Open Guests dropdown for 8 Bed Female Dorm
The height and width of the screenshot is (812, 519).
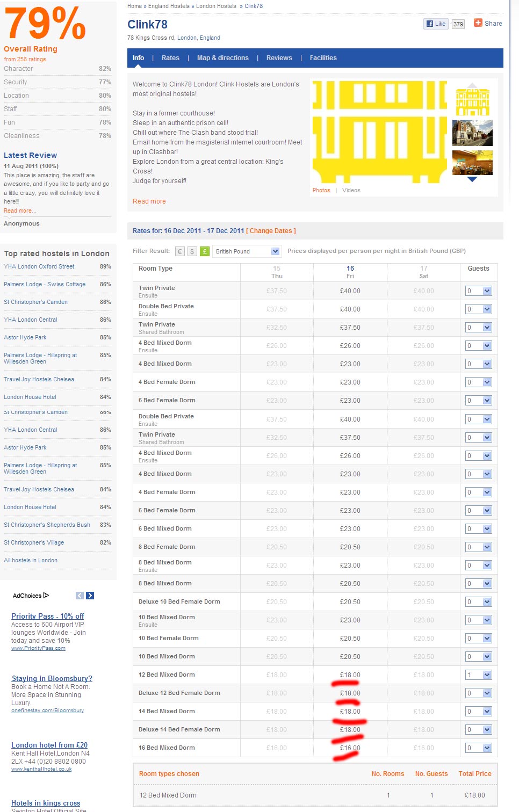click(479, 547)
